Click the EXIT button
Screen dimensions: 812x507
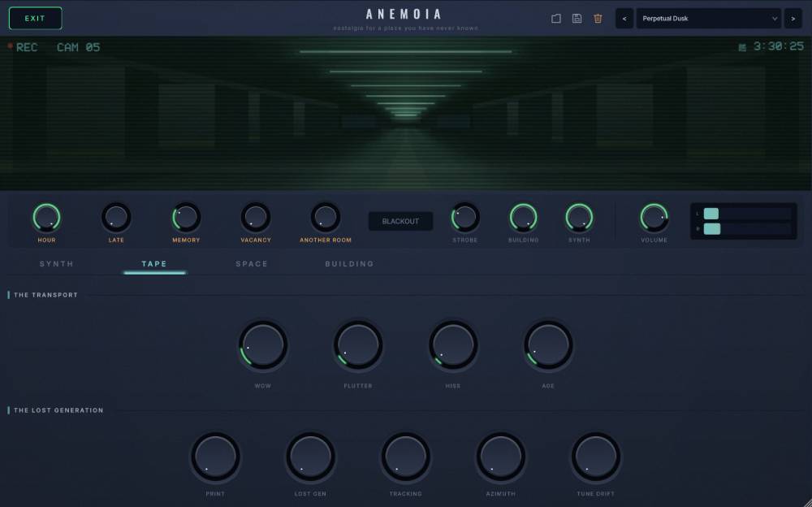(35, 18)
